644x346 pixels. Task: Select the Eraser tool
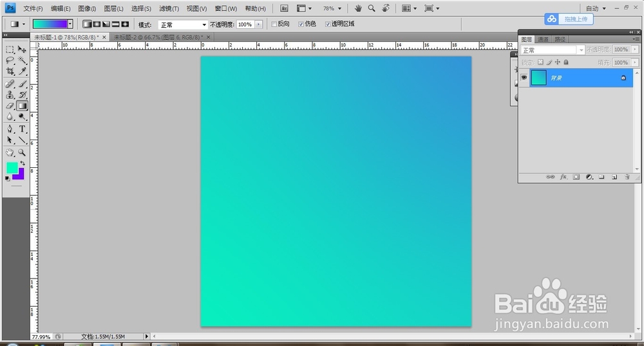10,105
